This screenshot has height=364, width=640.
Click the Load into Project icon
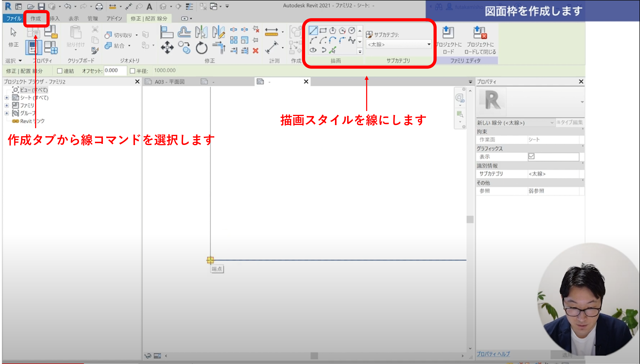(448, 33)
